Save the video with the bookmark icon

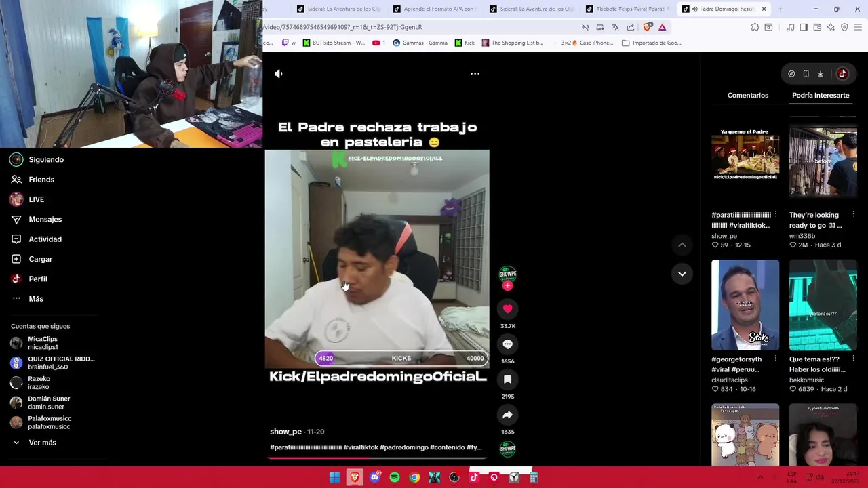pos(507,380)
